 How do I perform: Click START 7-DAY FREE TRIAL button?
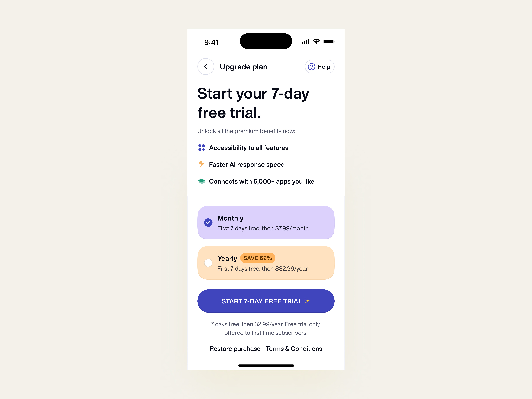pyautogui.click(x=266, y=301)
